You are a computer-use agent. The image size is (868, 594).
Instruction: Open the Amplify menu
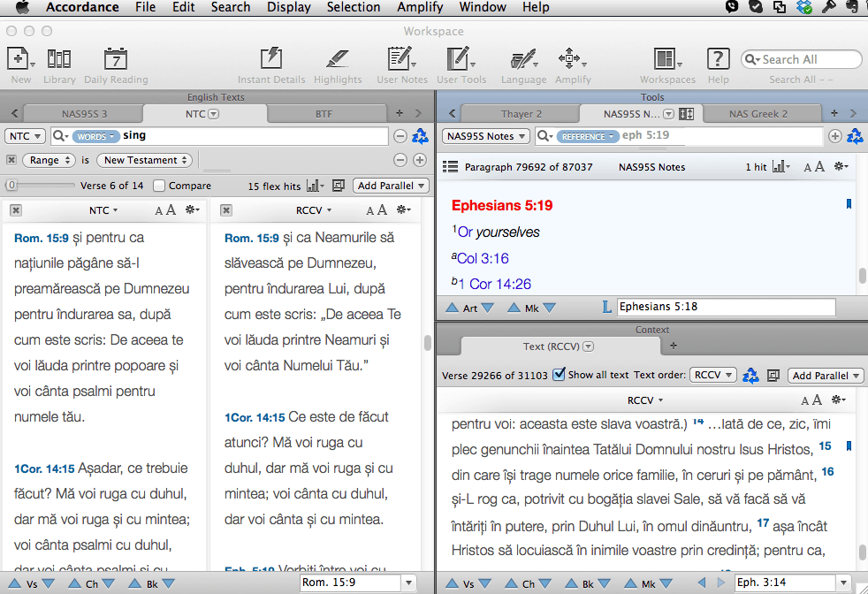tap(420, 7)
